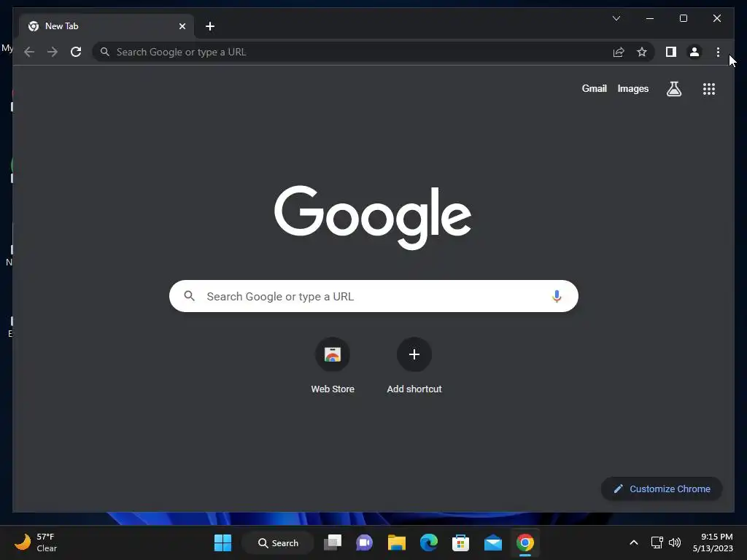Open the clock showing 9:15 PM

point(713,542)
